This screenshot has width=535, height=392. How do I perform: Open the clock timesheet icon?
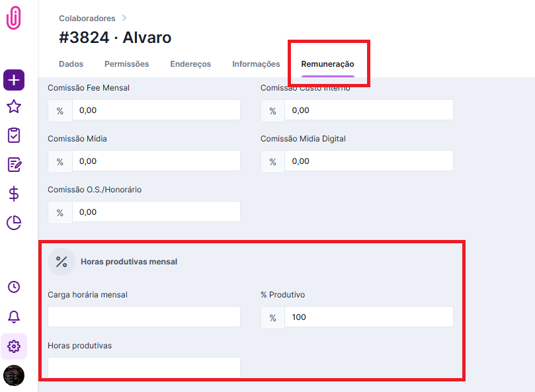14,287
